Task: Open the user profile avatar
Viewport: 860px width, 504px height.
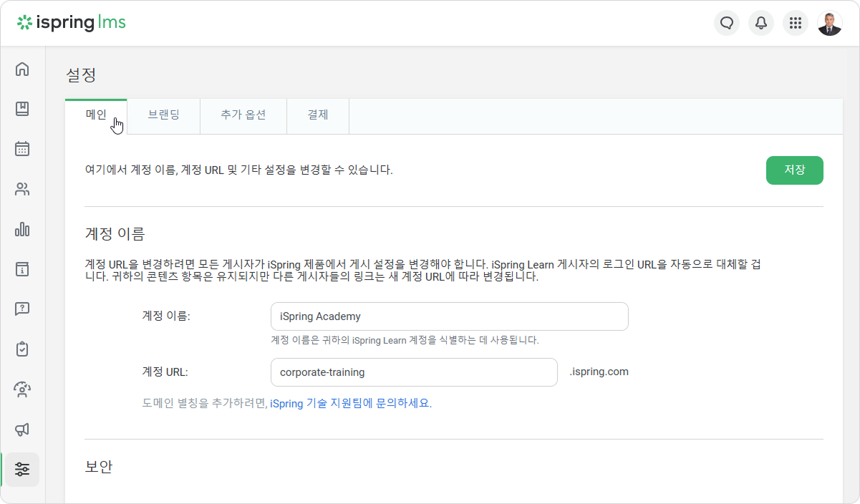Action: pos(830,23)
